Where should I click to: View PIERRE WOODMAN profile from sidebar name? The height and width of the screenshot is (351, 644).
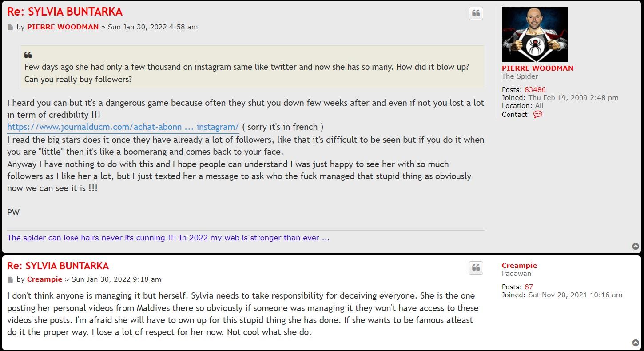[537, 68]
